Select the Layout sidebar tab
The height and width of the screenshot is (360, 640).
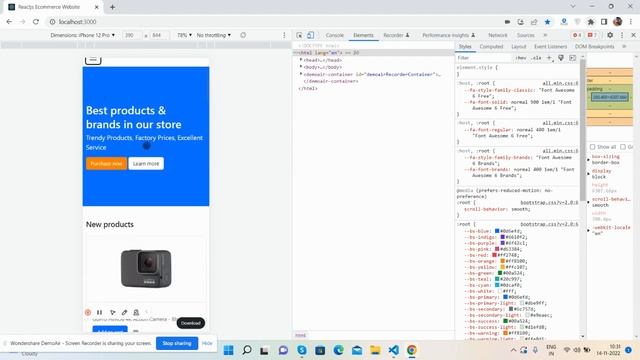point(519,47)
